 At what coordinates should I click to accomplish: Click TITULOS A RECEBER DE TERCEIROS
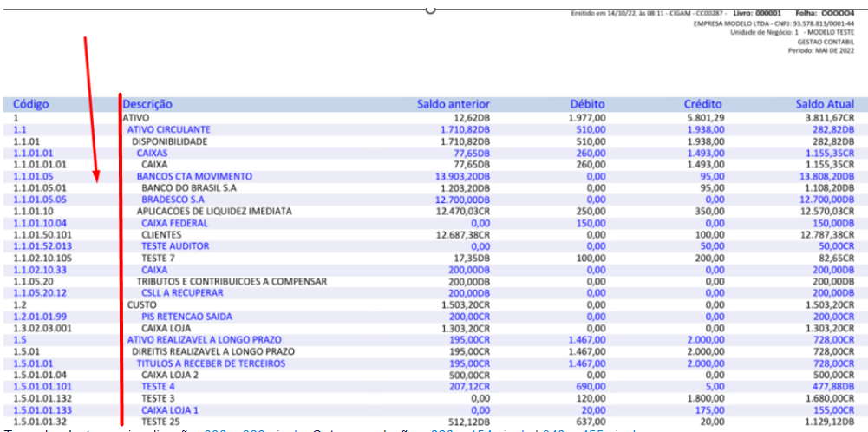click(211, 363)
